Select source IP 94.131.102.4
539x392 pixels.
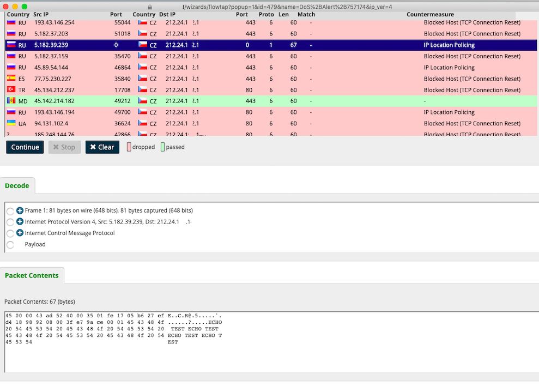[x=51, y=123]
